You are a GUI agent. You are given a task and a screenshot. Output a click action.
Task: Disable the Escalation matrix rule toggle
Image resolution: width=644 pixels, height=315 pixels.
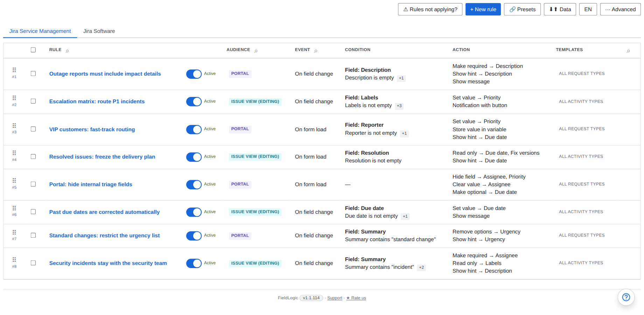point(194,101)
